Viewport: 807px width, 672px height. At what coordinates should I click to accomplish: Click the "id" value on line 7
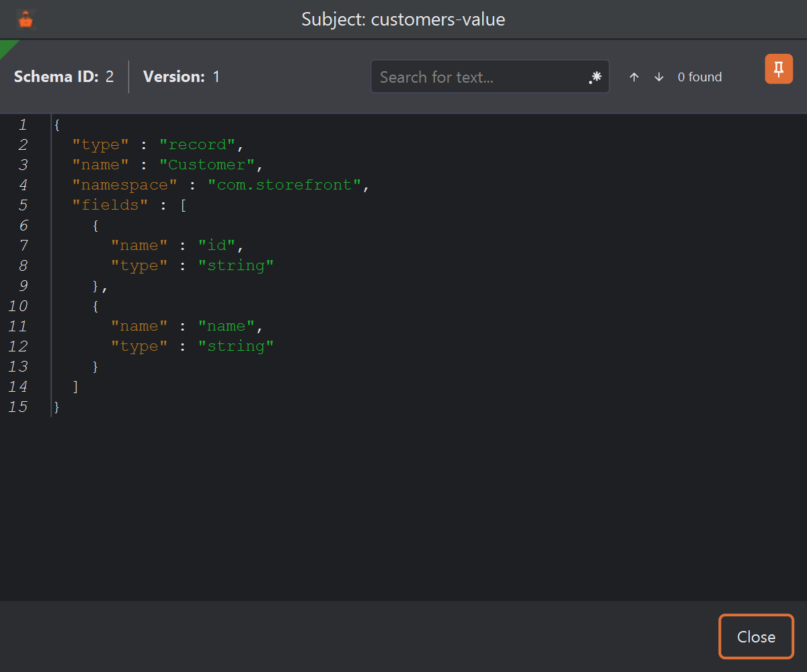(217, 245)
